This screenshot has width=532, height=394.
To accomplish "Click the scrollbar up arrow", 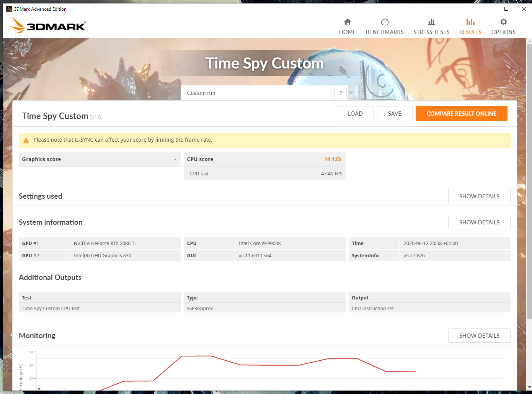I will tap(529, 41).
